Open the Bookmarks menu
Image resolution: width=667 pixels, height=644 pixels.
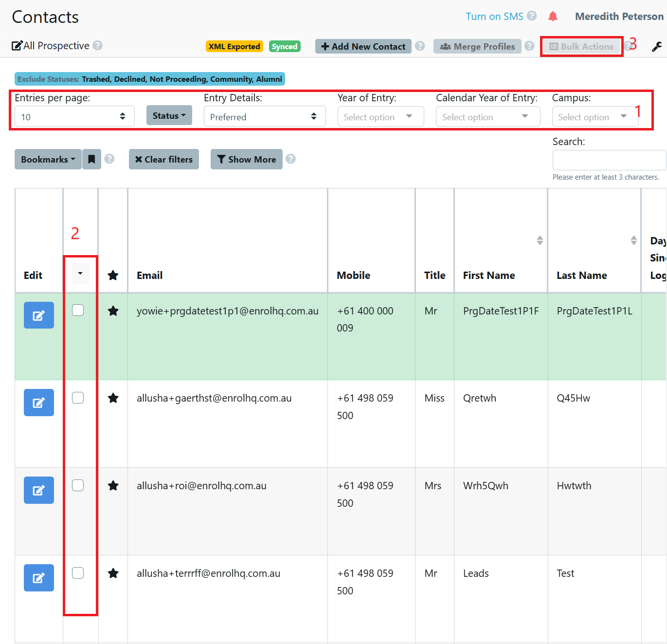47,159
